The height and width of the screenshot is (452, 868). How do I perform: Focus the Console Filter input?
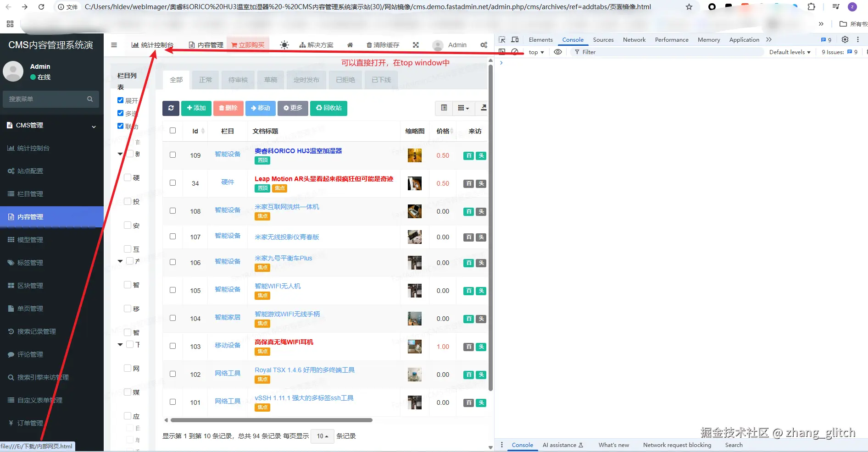click(x=668, y=52)
